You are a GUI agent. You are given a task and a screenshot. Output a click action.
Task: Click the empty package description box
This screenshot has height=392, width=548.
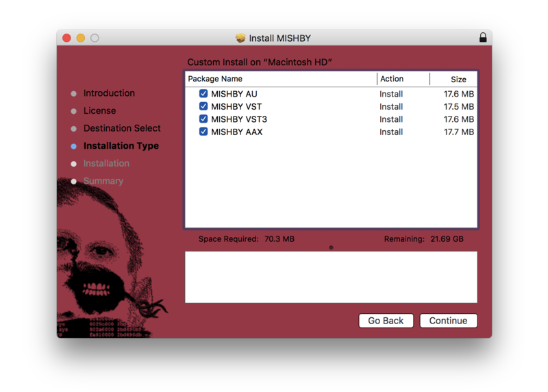tap(331, 277)
